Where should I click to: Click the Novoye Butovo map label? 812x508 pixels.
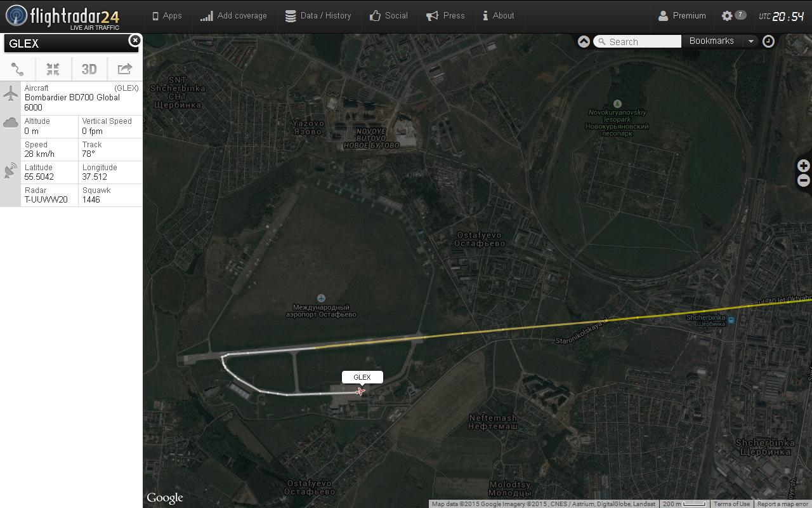pos(372,138)
